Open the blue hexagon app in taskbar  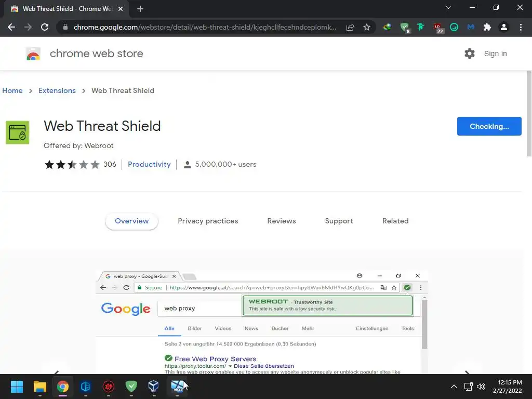point(86,387)
